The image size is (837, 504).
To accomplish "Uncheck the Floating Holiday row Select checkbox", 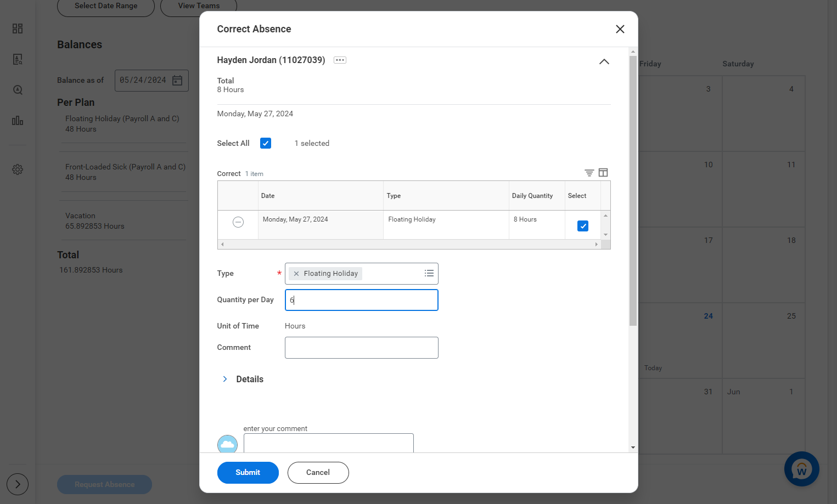I will click(x=583, y=226).
